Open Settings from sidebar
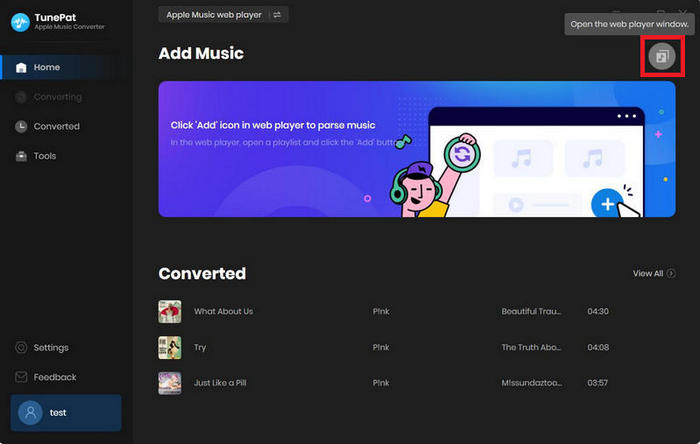700x444 pixels. 51,347
